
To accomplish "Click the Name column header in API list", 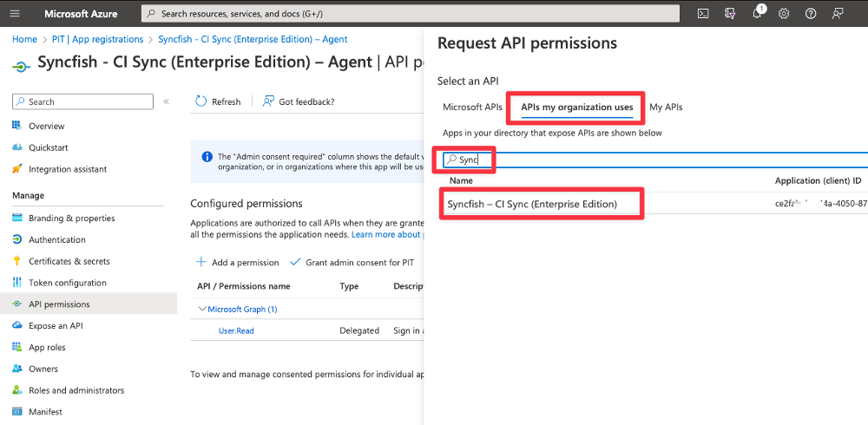I will [x=461, y=181].
